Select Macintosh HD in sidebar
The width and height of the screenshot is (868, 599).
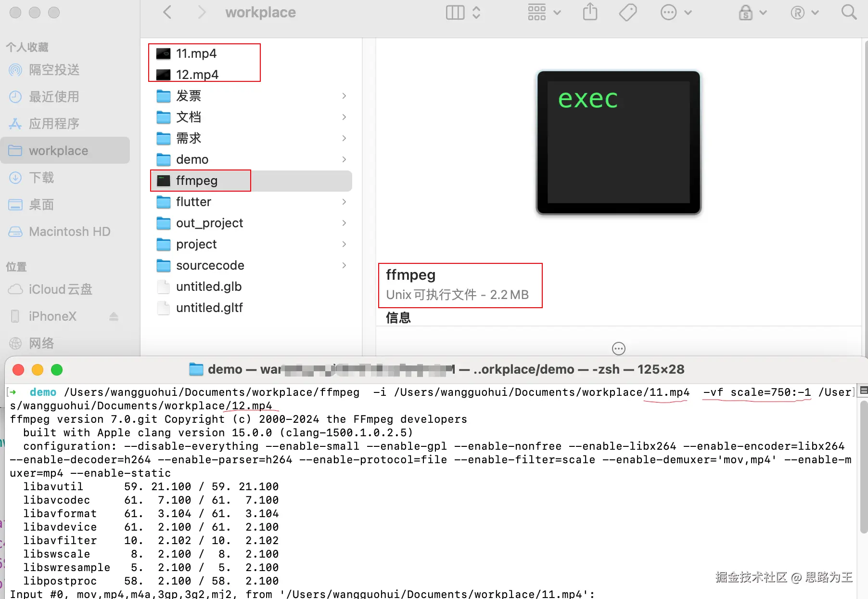(x=65, y=232)
